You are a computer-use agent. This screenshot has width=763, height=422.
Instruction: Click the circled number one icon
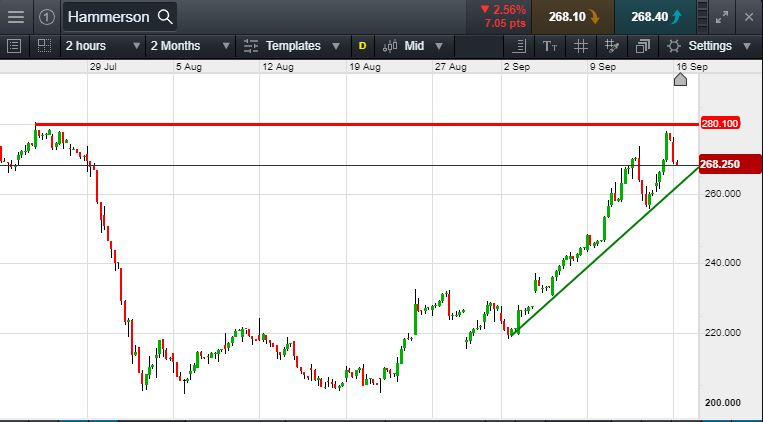(x=47, y=18)
